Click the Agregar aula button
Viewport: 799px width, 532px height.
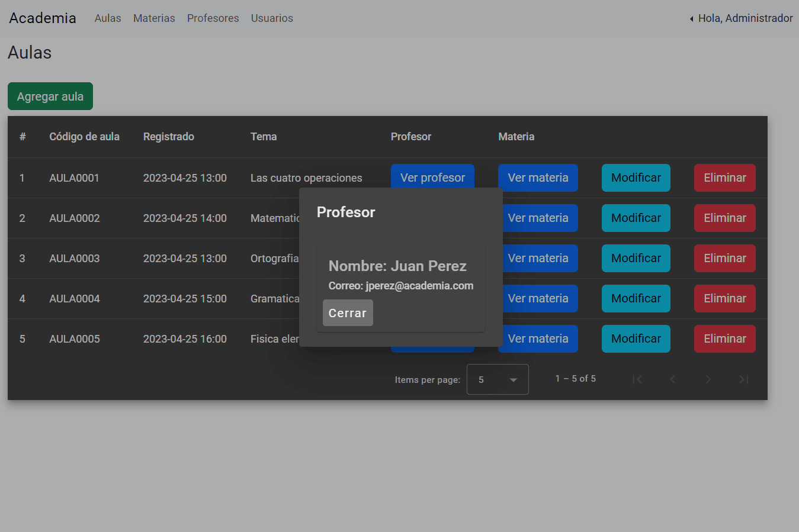click(x=50, y=96)
